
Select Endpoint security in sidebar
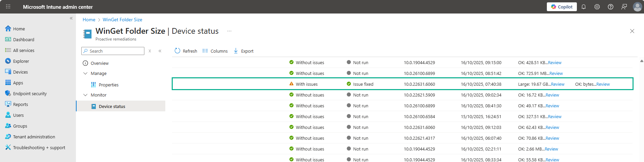[x=30, y=93]
